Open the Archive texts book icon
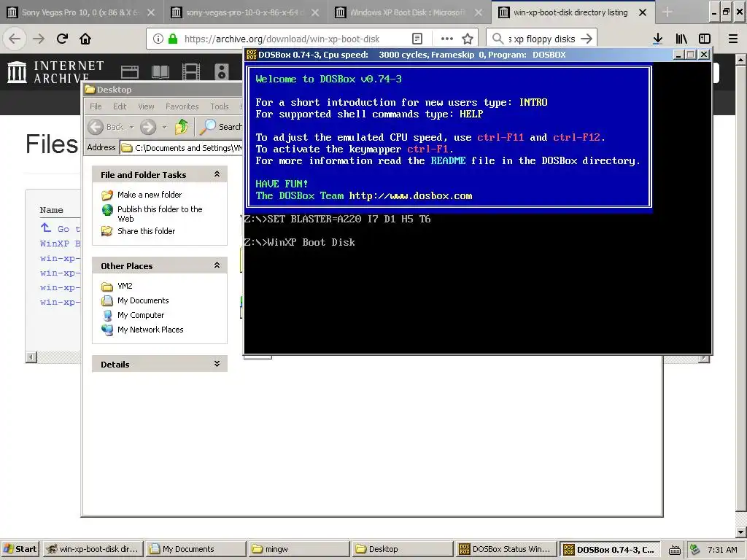Screen dimensions: 747x560 coord(160,72)
